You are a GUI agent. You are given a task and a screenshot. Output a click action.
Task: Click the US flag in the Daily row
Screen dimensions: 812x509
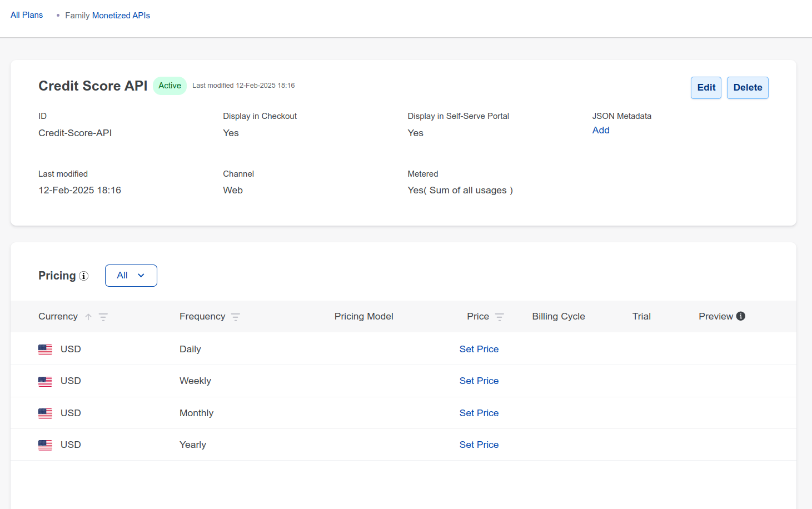pos(45,350)
